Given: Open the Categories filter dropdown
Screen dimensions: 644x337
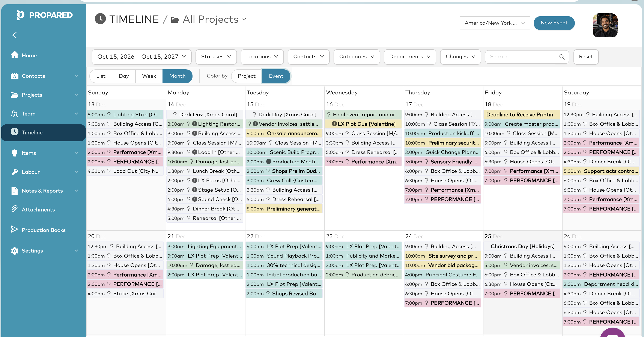Looking at the screenshot, I should (357, 57).
